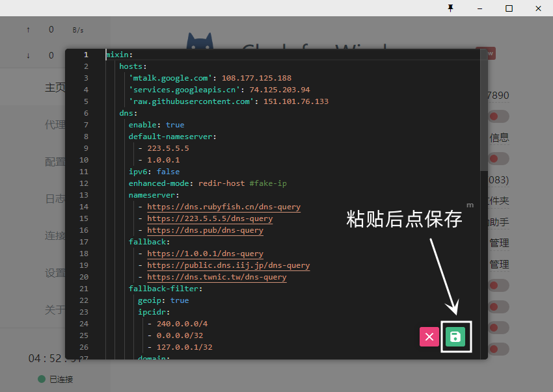Click the '- 223.5.5.5' entry on line 9

point(164,148)
